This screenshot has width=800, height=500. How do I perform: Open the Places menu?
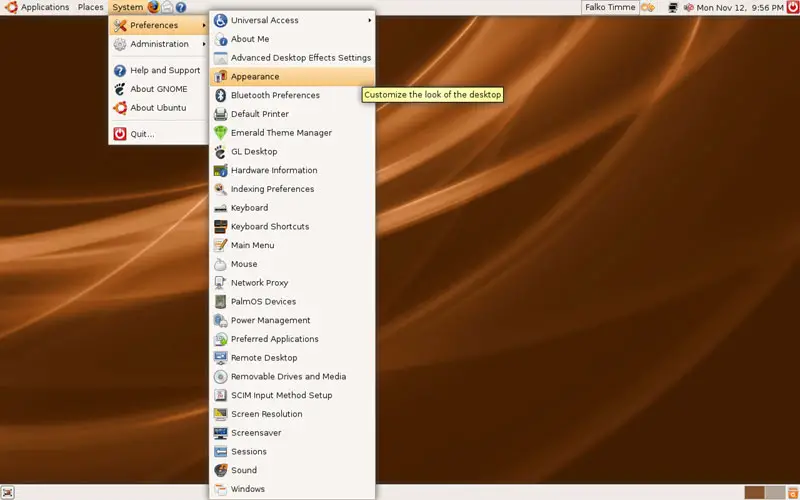pos(90,7)
